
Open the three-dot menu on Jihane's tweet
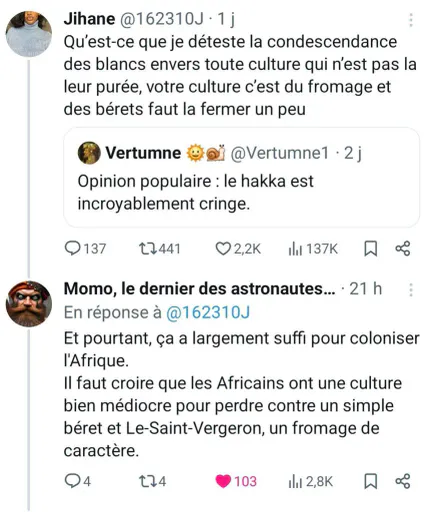[411, 20]
